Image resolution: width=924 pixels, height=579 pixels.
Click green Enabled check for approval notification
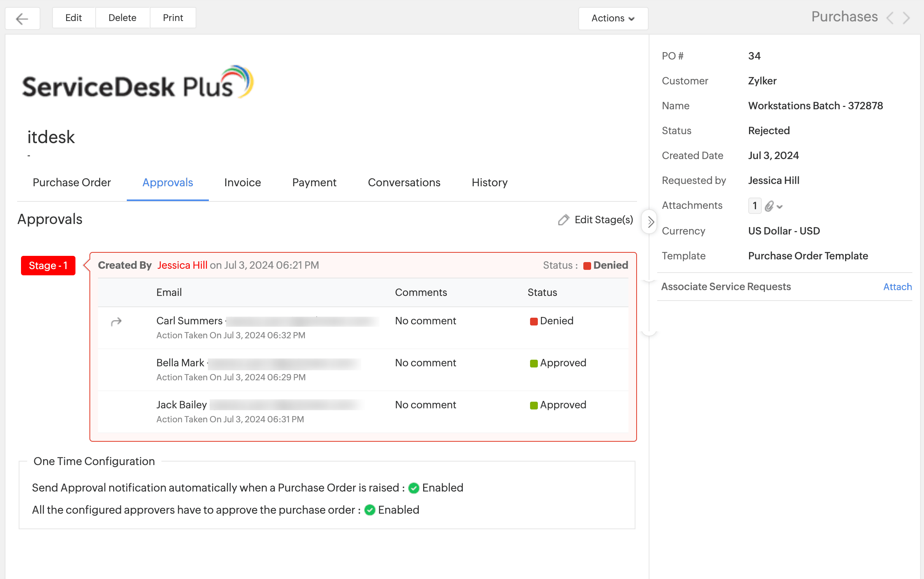coord(414,488)
